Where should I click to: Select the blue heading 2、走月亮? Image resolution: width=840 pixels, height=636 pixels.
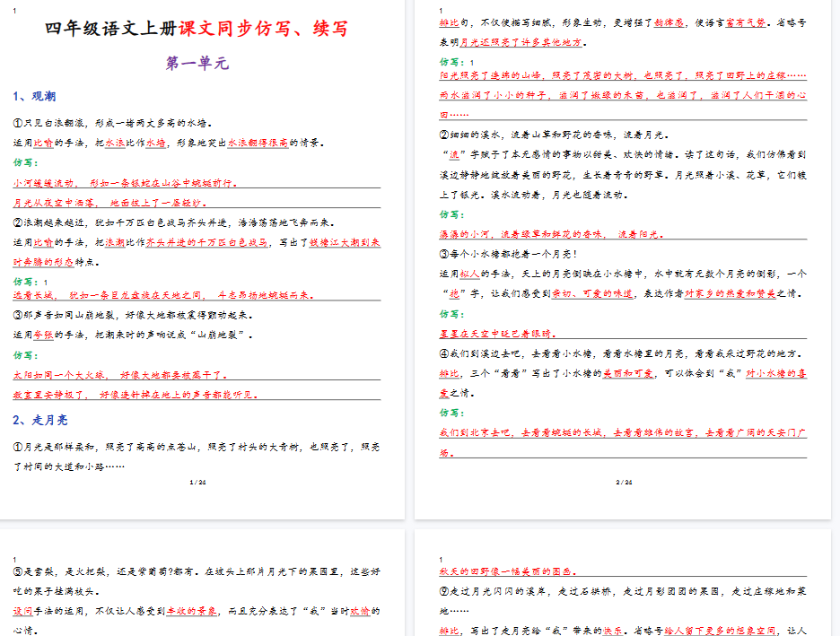pos(40,420)
